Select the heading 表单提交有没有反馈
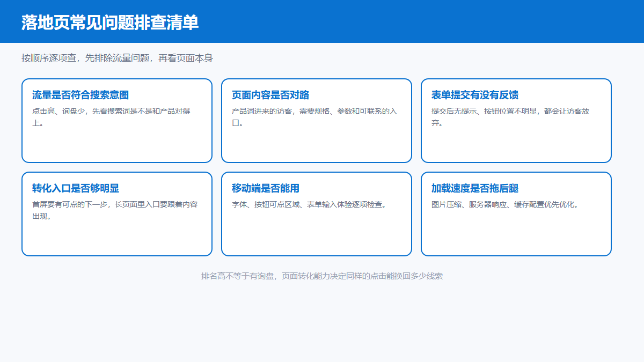Screen dimensions: 644x362 pyautogui.click(x=475, y=95)
